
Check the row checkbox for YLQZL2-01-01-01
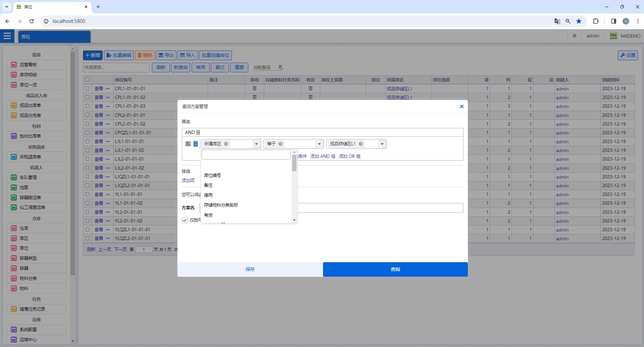87,238
